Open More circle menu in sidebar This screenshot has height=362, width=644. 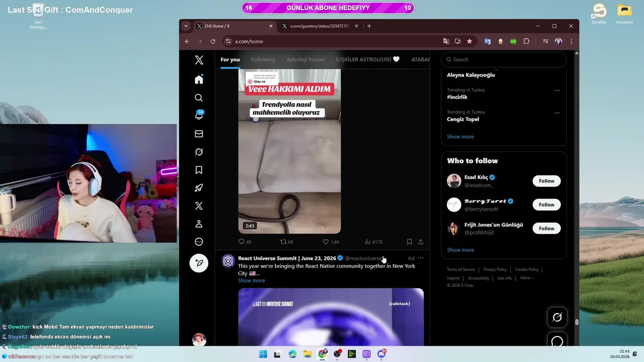(199, 242)
